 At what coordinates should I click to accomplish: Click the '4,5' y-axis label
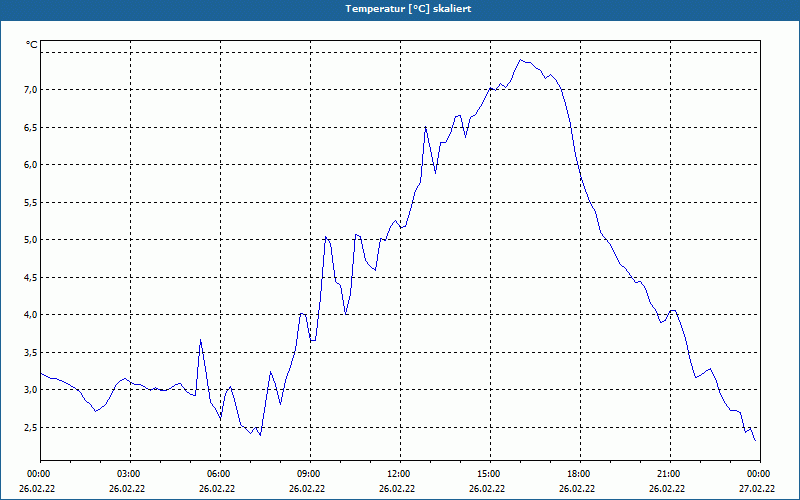point(31,278)
